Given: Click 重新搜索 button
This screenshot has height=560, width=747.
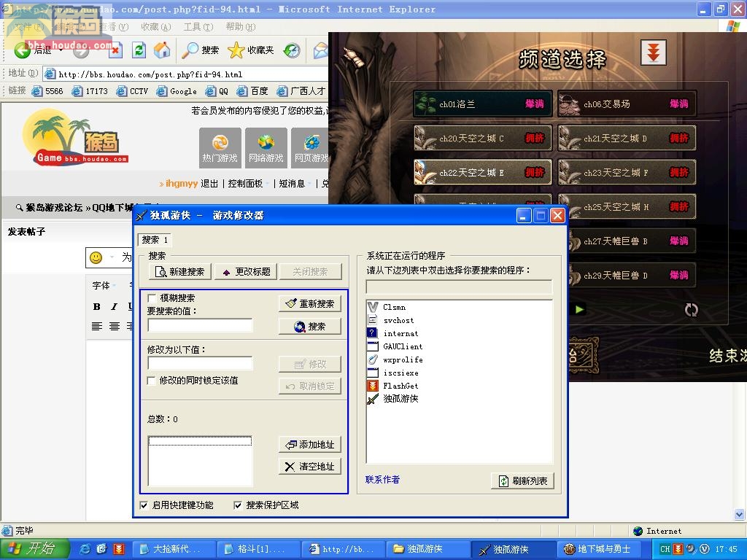Looking at the screenshot, I should [x=310, y=304].
